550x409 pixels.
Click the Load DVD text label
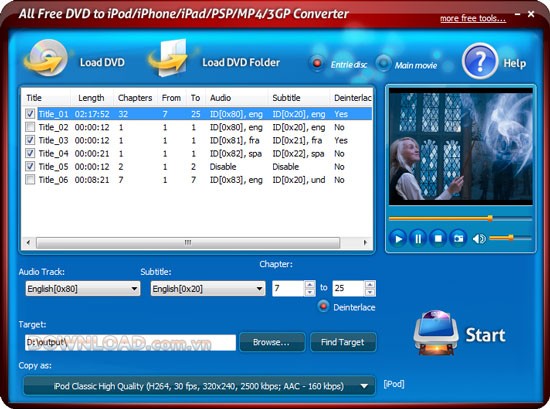(102, 62)
